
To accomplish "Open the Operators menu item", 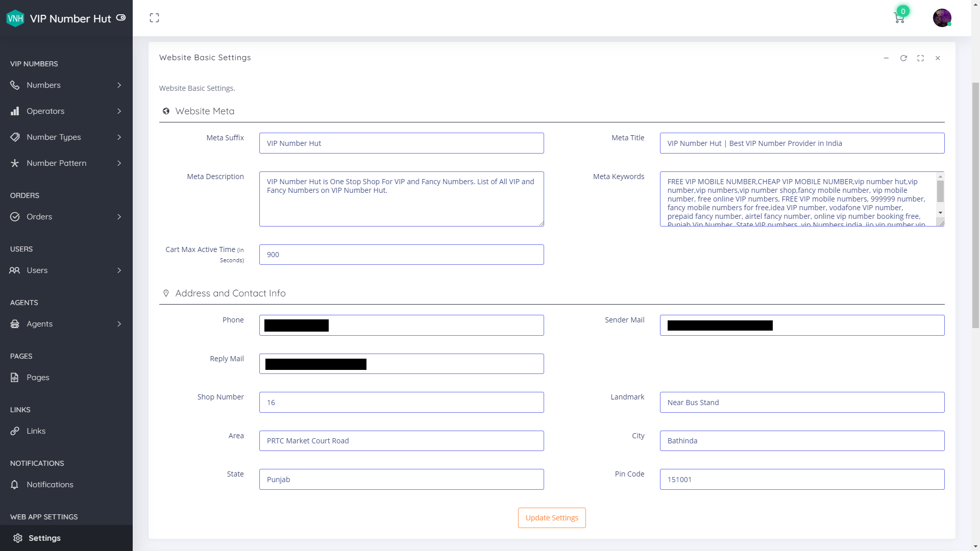I will pos(66,111).
